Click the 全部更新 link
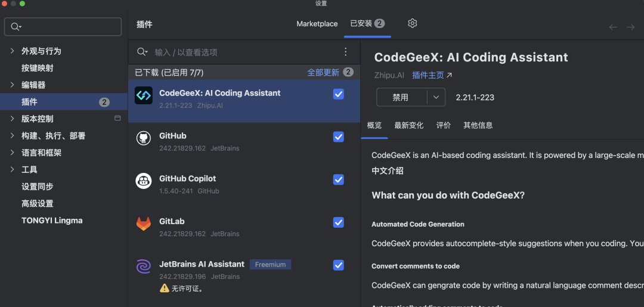Screen dimensions: 644x307 click(323, 73)
